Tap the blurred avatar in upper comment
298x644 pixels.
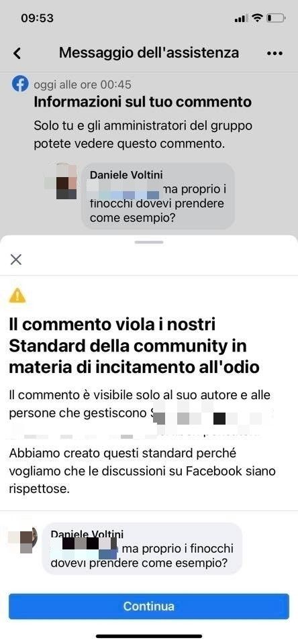click(61, 182)
